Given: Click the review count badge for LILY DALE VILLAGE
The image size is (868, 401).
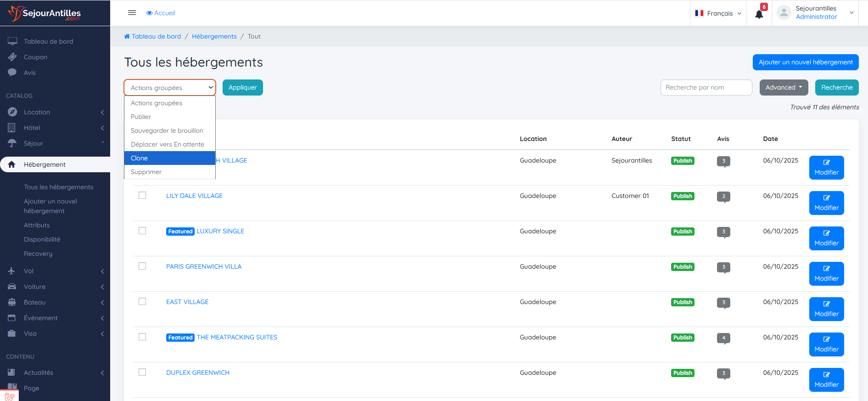Looking at the screenshot, I should [x=723, y=196].
